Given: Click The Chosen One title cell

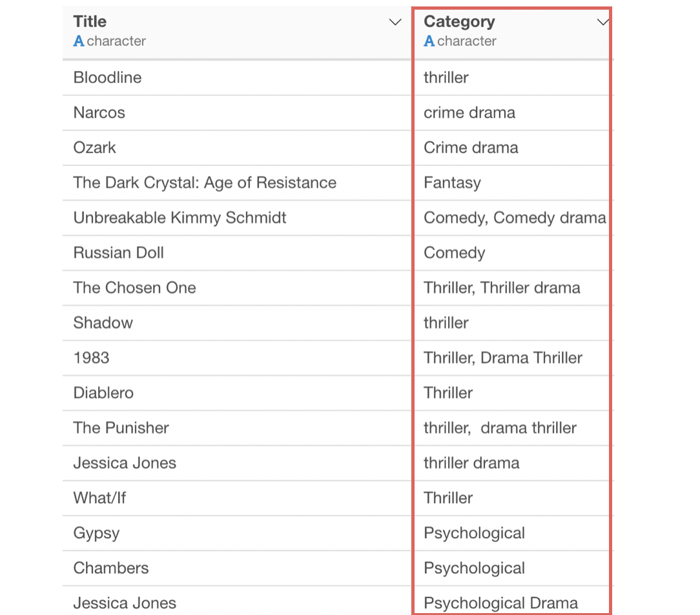Looking at the screenshot, I should pyautogui.click(x=237, y=287).
